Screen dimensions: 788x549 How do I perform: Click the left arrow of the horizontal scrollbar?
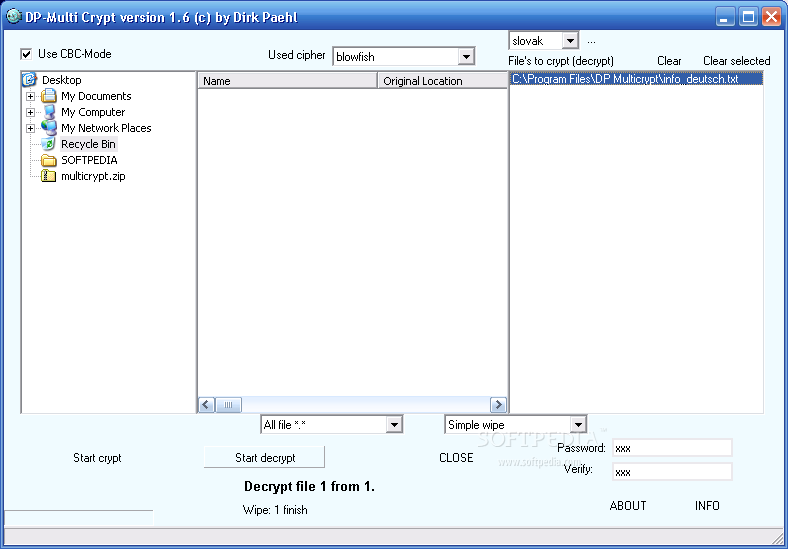207,405
